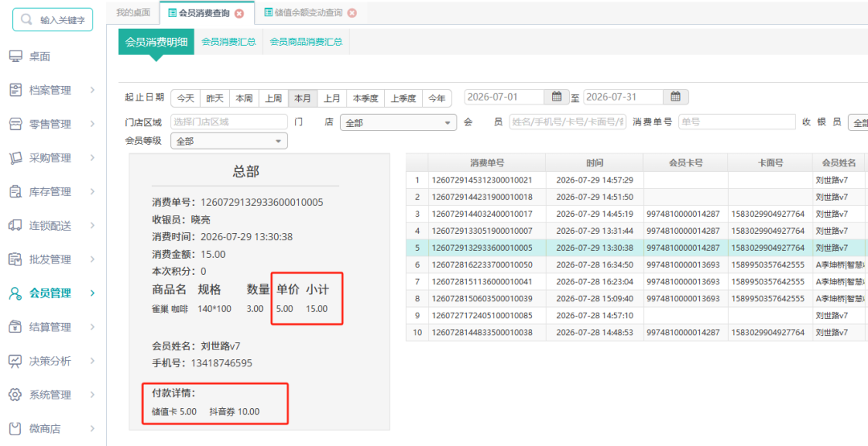Select order 1260727172405100010085 row
The height and width of the screenshot is (446, 868).
click(637, 316)
